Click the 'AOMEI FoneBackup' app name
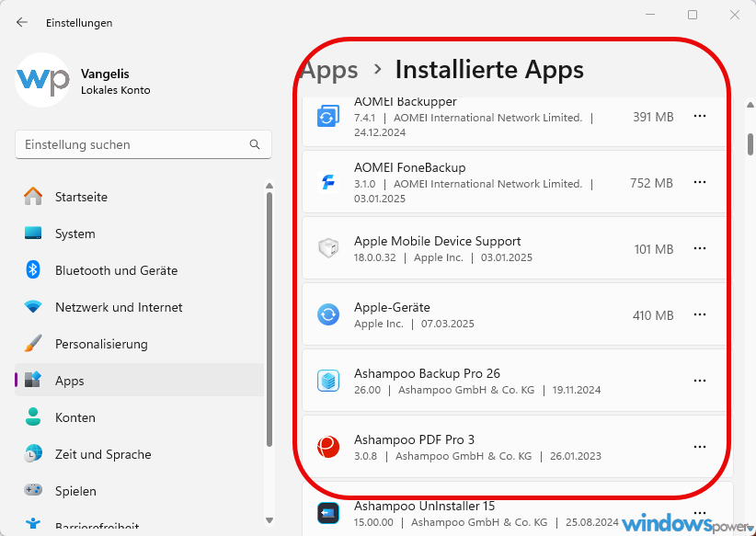The height and width of the screenshot is (536, 756). [x=410, y=167]
